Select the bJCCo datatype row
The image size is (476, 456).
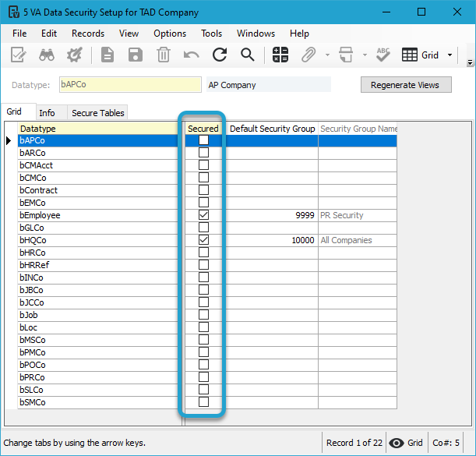(x=97, y=302)
